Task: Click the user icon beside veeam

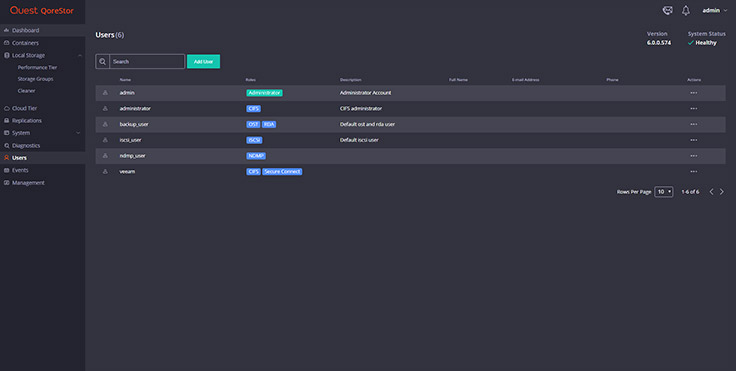Action: 105,171
